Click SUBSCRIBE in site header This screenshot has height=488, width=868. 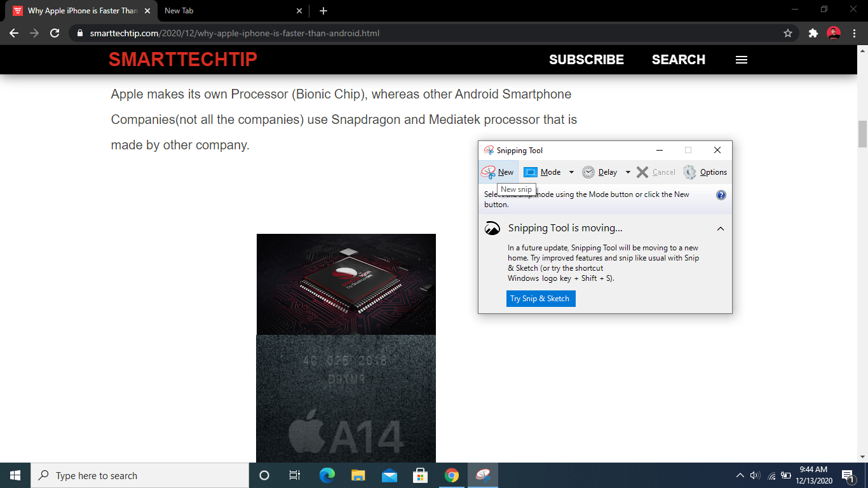click(587, 60)
